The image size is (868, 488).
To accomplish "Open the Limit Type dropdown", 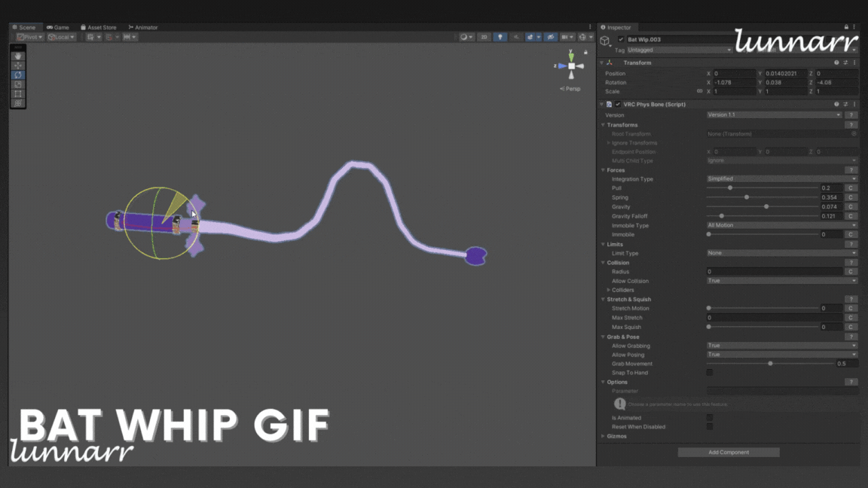I will tap(781, 253).
